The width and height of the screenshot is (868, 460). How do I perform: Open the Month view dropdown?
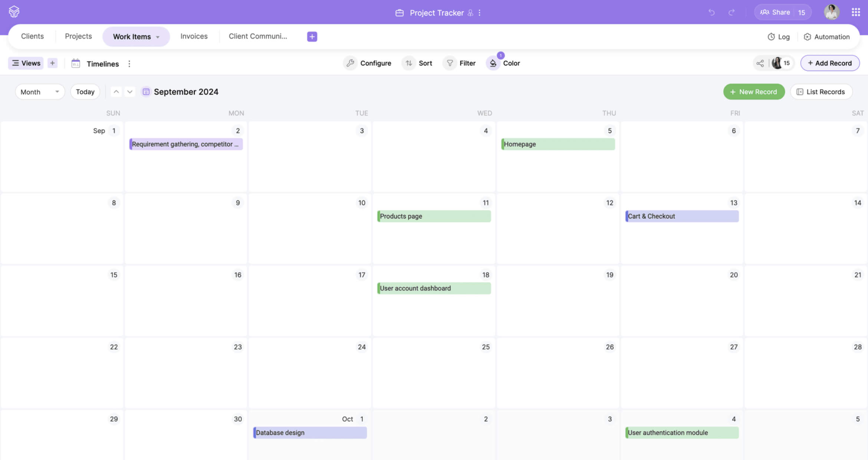pyautogui.click(x=40, y=92)
